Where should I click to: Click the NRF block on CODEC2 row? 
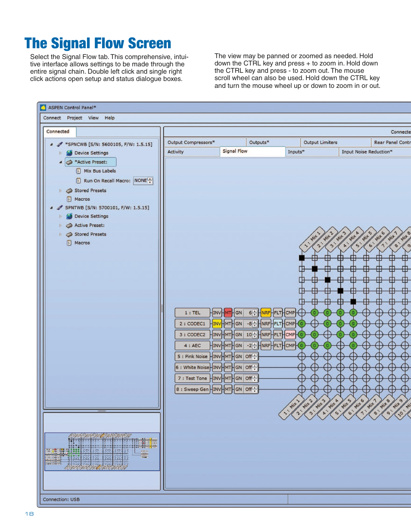coord(266,334)
